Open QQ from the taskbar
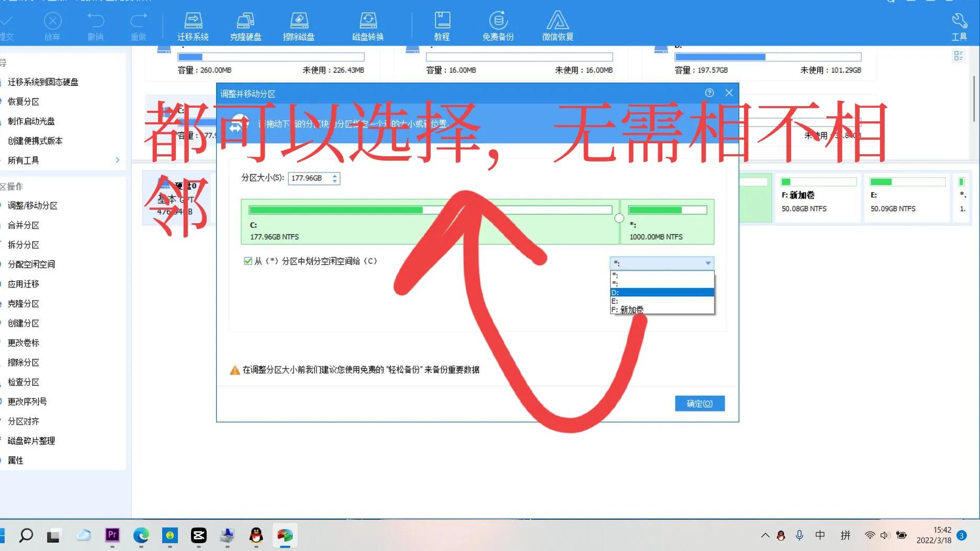Screen dimensions: 980x551 (x=255, y=536)
